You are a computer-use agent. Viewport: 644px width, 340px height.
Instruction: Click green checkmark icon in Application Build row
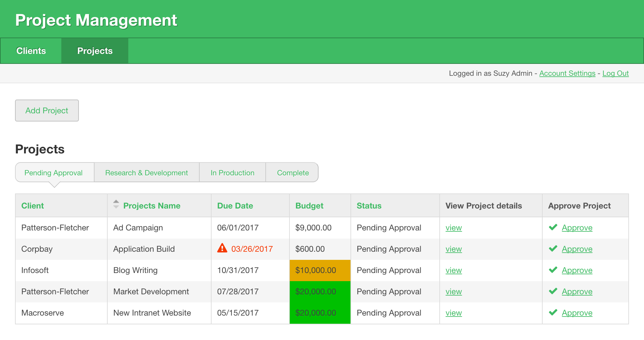tap(553, 249)
